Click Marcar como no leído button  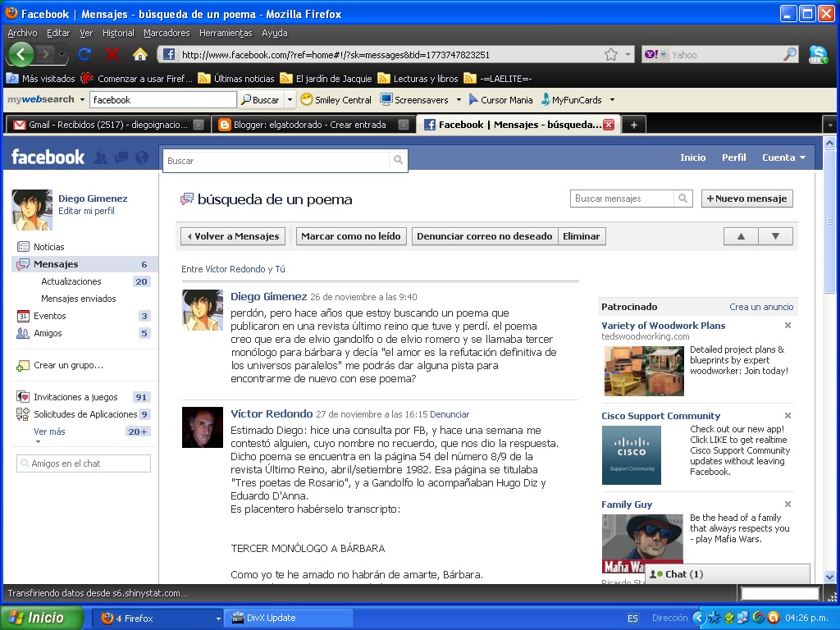[x=351, y=236]
